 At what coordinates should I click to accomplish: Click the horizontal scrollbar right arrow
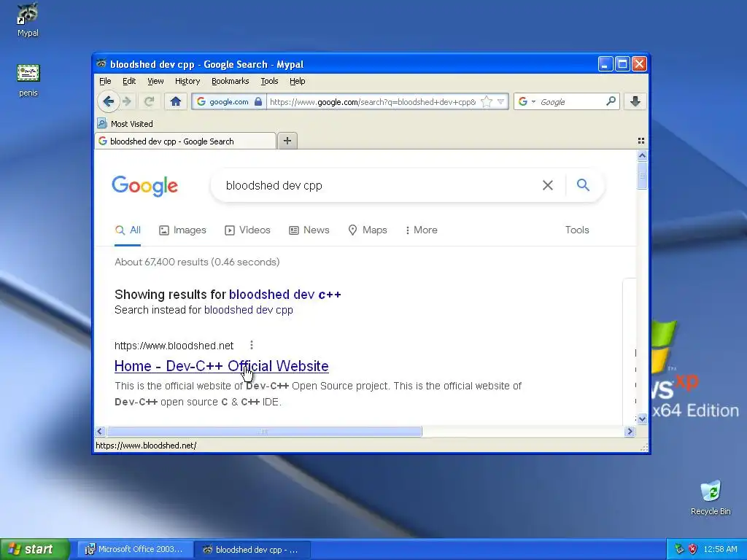(x=630, y=432)
